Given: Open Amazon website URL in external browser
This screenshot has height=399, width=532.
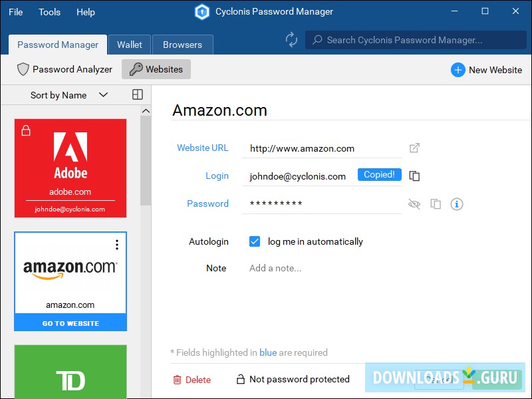Looking at the screenshot, I should (414, 148).
